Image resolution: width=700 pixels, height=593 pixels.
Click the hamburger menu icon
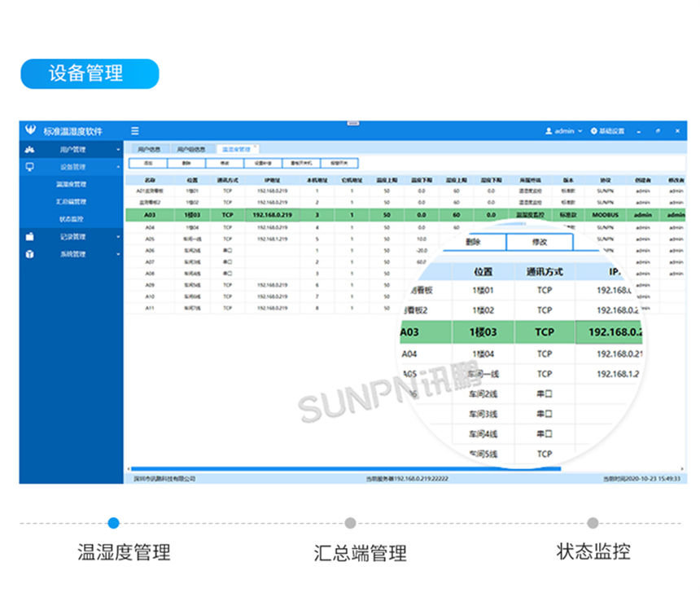(135, 130)
